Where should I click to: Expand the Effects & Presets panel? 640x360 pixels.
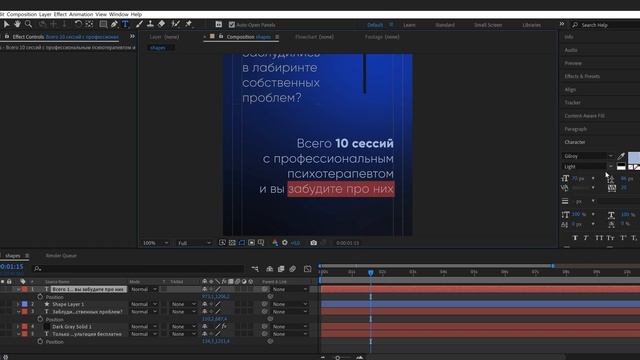coord(582,76)
